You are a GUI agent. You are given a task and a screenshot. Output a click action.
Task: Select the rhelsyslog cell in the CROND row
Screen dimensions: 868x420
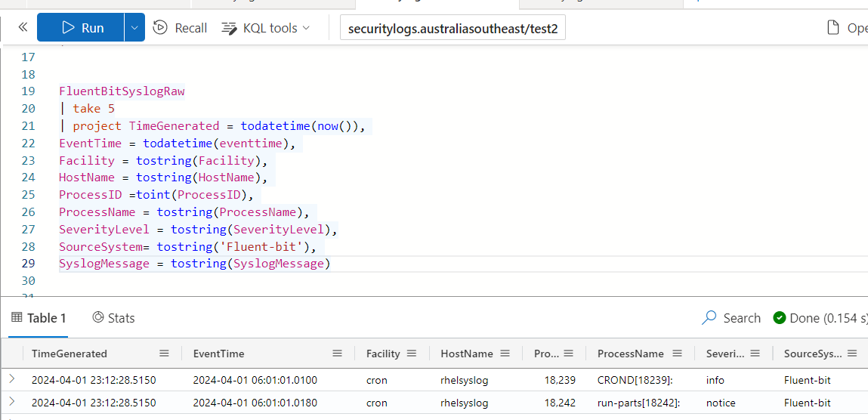465,380
